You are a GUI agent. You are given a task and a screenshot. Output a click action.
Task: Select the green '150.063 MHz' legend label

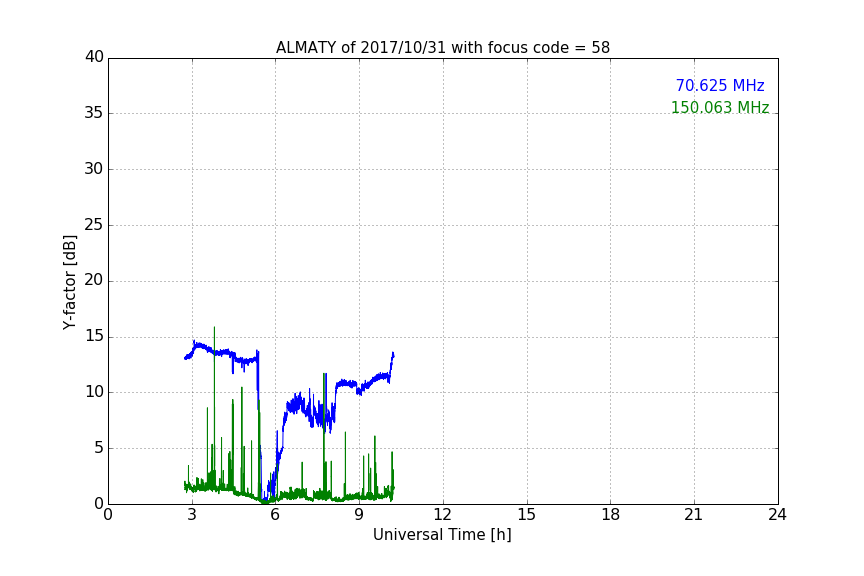720,107
